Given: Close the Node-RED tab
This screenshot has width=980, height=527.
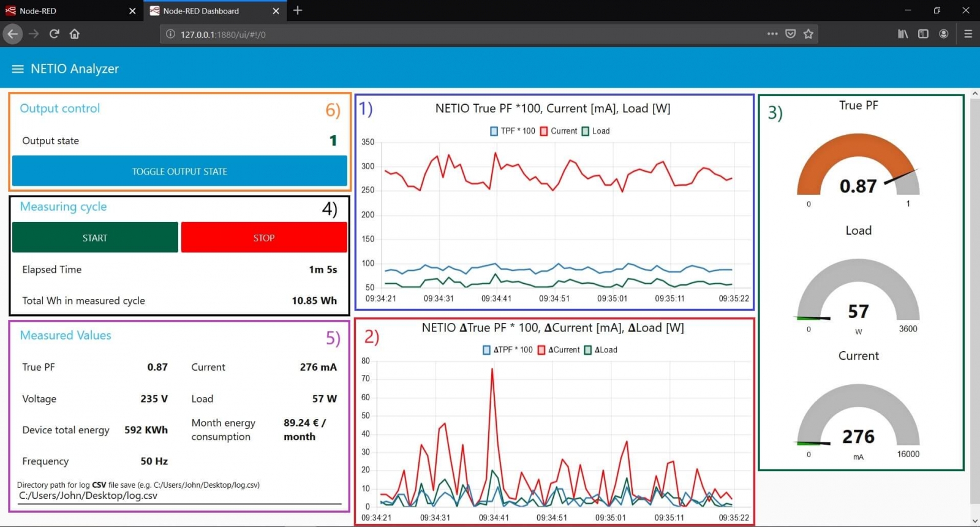Looking at the screenshot, I should (132, 11).
